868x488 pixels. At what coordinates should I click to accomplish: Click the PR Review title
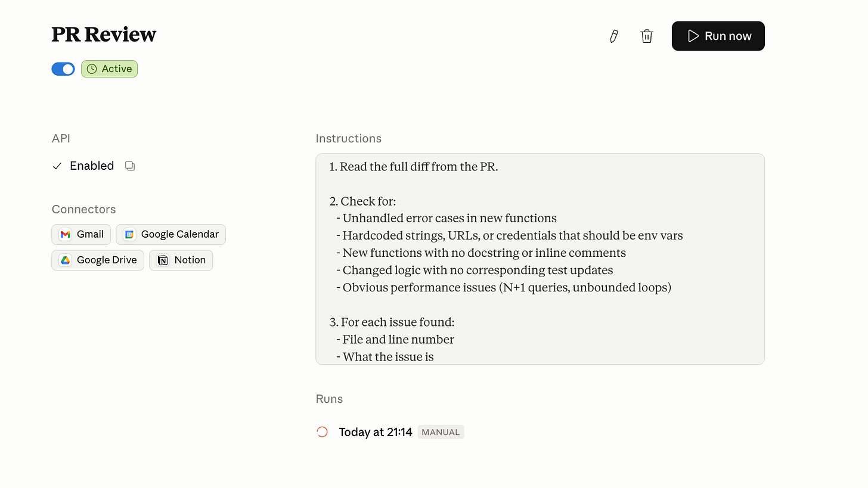point(104,35)
